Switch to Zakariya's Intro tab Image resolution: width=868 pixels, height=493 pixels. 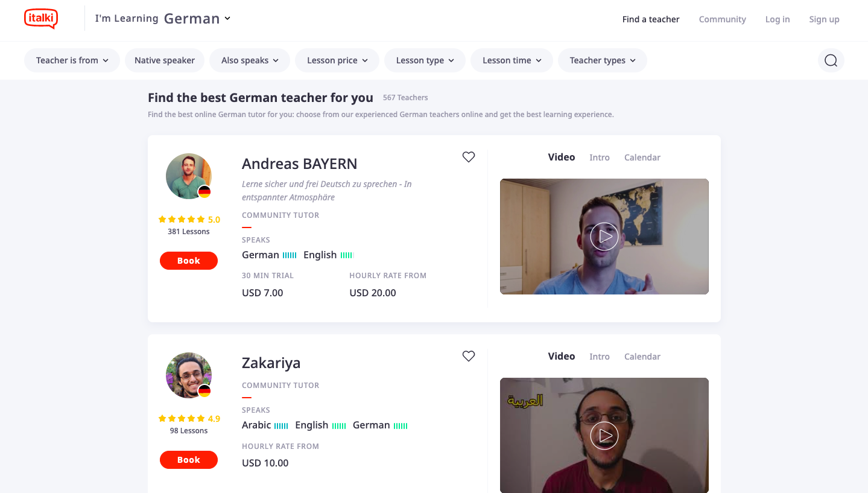pos(599,357)
